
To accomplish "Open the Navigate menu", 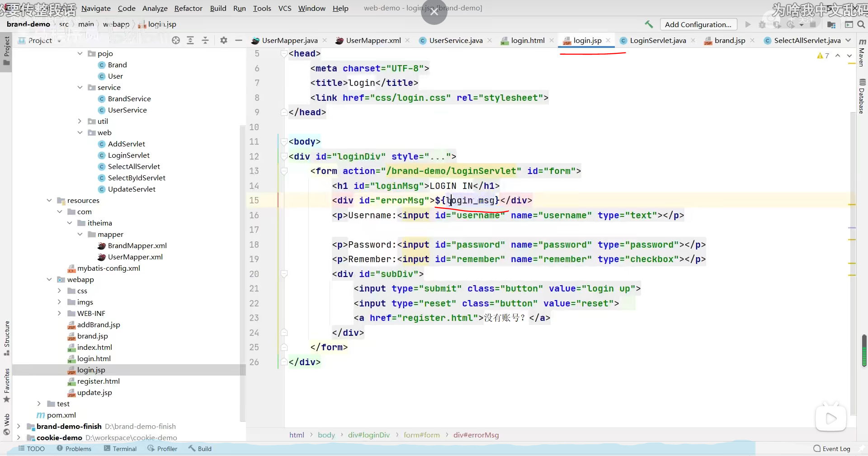I will pyautogui.click(x=96, y=8).
